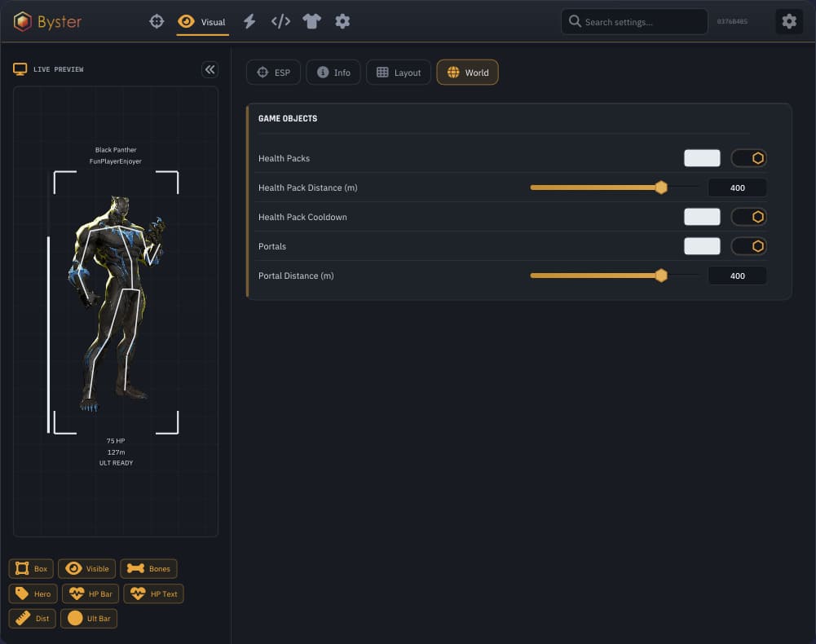Viewport: 816px width, 644px height.
Task: Select the Visual tab
Action: tap(202, 22)
